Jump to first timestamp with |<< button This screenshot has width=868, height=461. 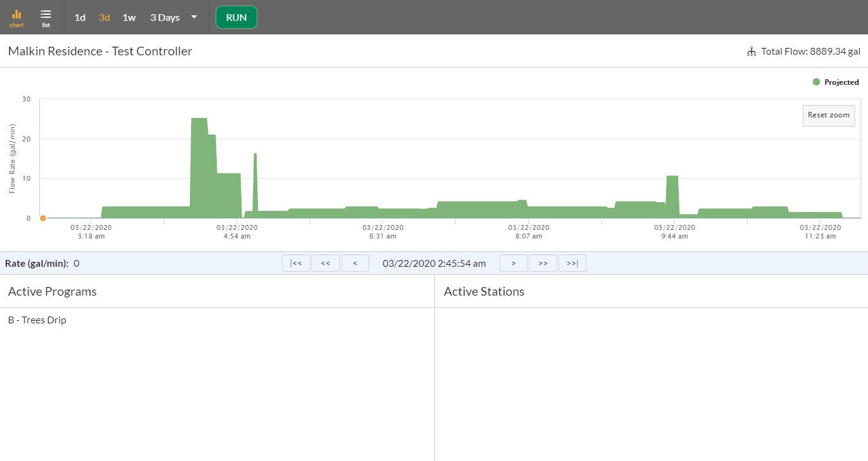click(x=296, y=263)
